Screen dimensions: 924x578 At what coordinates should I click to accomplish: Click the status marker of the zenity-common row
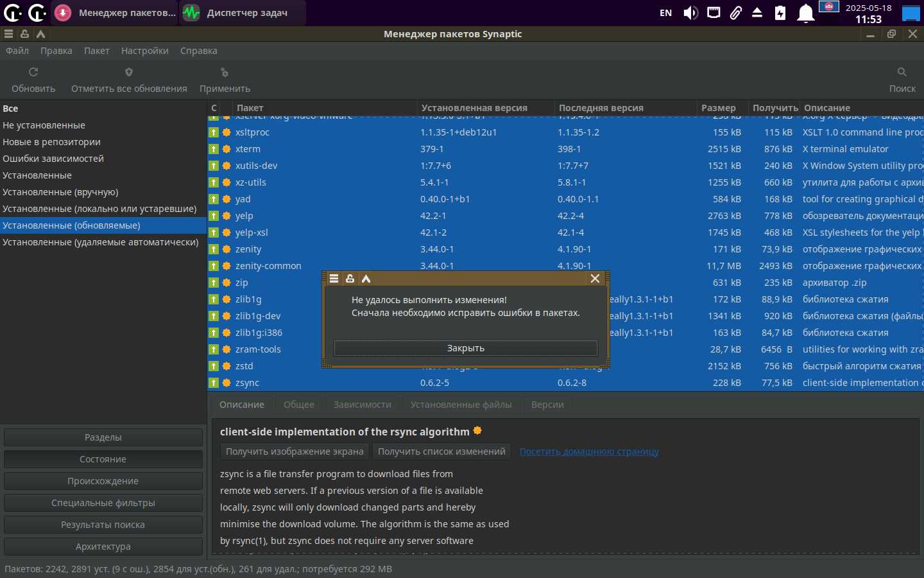coord(214,266)
